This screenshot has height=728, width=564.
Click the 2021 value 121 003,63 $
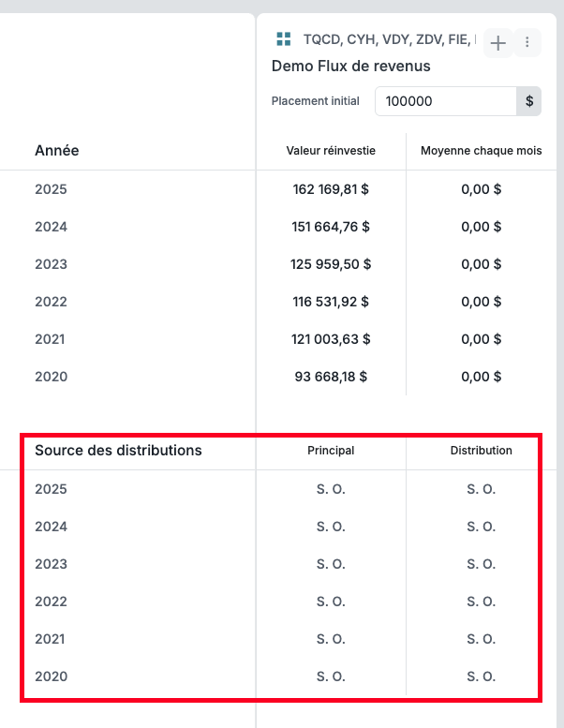331,339
